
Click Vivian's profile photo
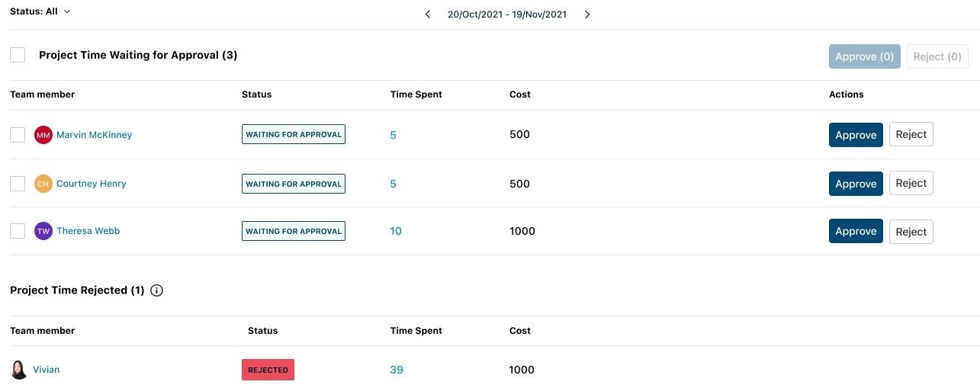(19, 370)
